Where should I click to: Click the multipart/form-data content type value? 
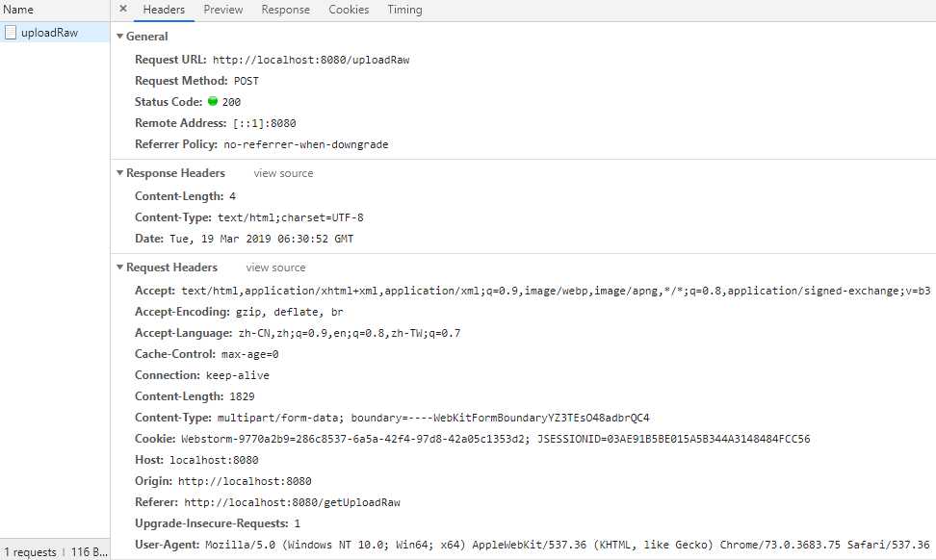click(x=433, y=418)
